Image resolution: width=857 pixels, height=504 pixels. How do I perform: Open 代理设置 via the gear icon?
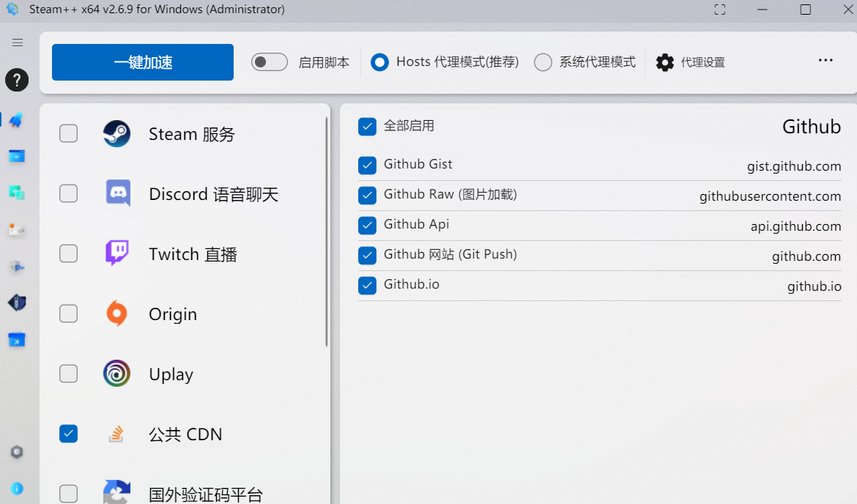664,62
